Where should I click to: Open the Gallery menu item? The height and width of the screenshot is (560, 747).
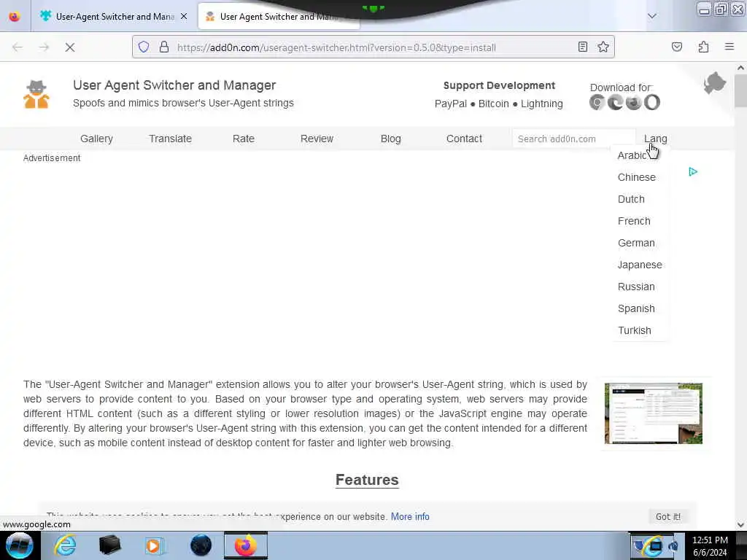point(97,139)
